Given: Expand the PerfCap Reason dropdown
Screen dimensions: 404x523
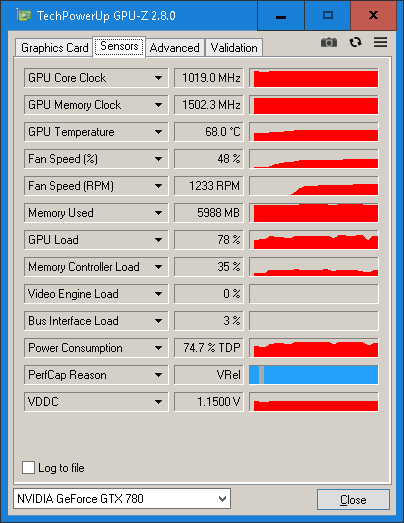Looking at the screenshot, I should (158, 375).
